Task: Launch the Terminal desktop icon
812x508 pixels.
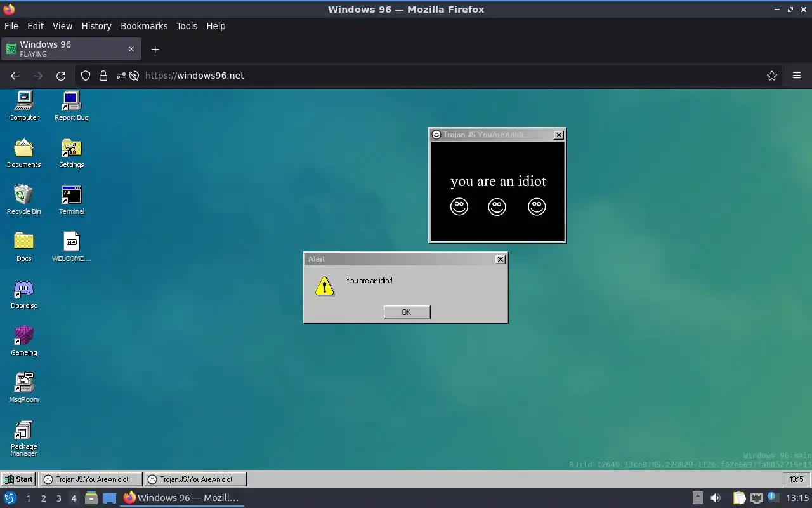Action: click(71, 200)
